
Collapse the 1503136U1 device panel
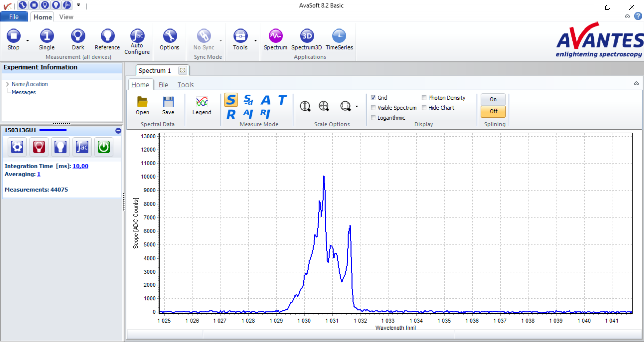click(118, 131)
